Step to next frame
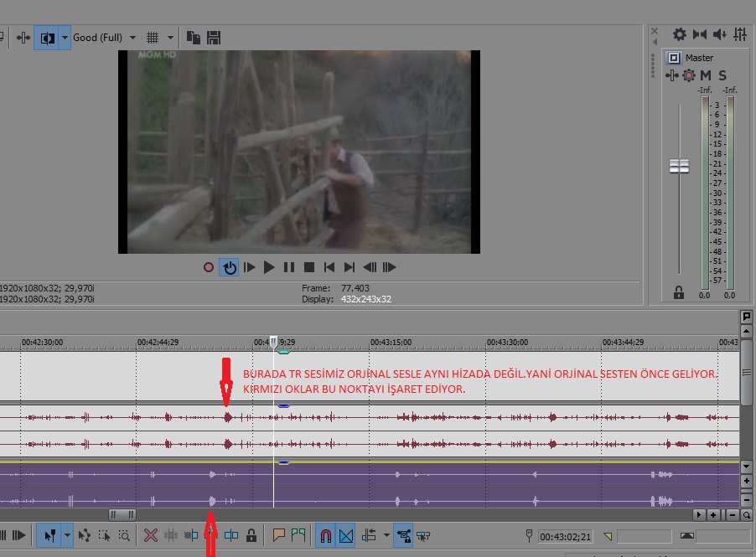 pos(389,267)
